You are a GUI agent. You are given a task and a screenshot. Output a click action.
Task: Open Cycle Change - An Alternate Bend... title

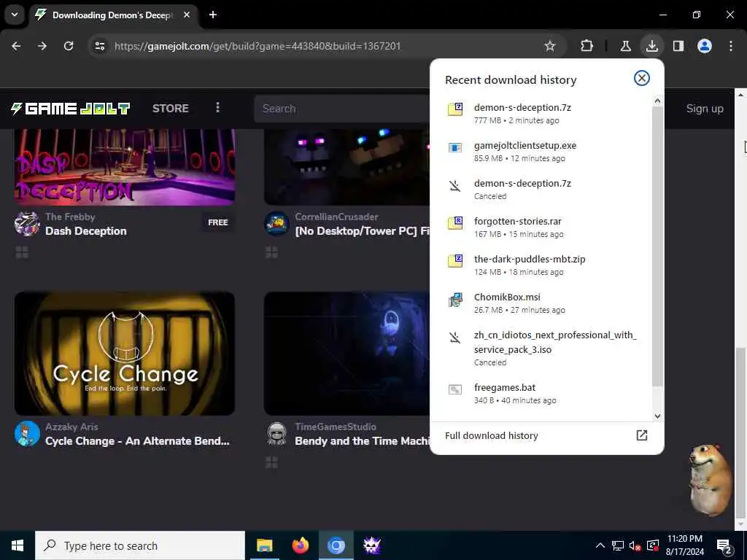[137, 441]
